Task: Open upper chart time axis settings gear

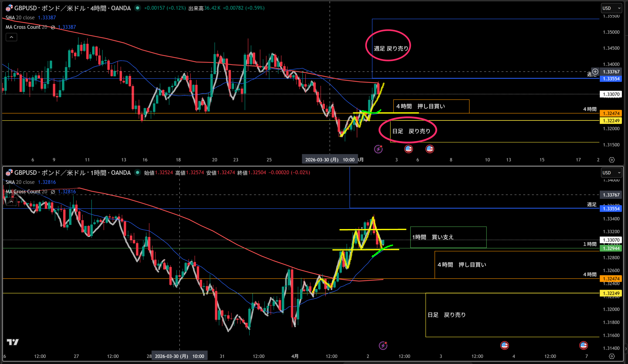Action: (612, 160)
